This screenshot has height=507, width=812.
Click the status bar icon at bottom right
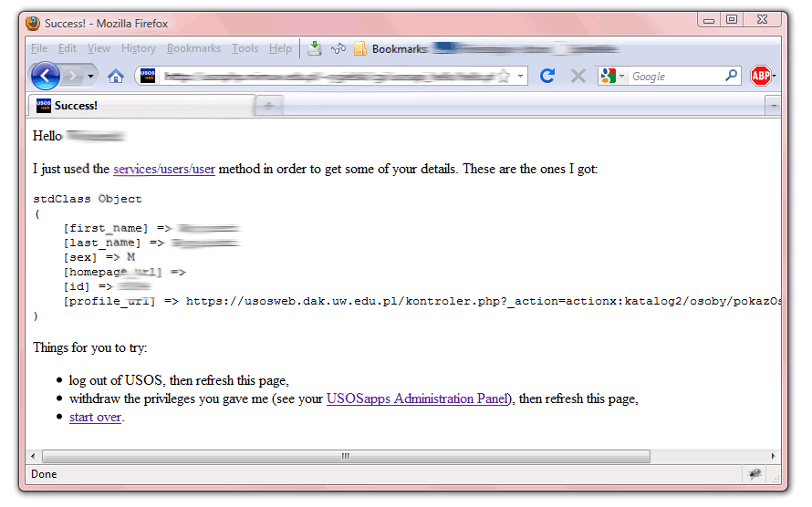click(755, 474)
